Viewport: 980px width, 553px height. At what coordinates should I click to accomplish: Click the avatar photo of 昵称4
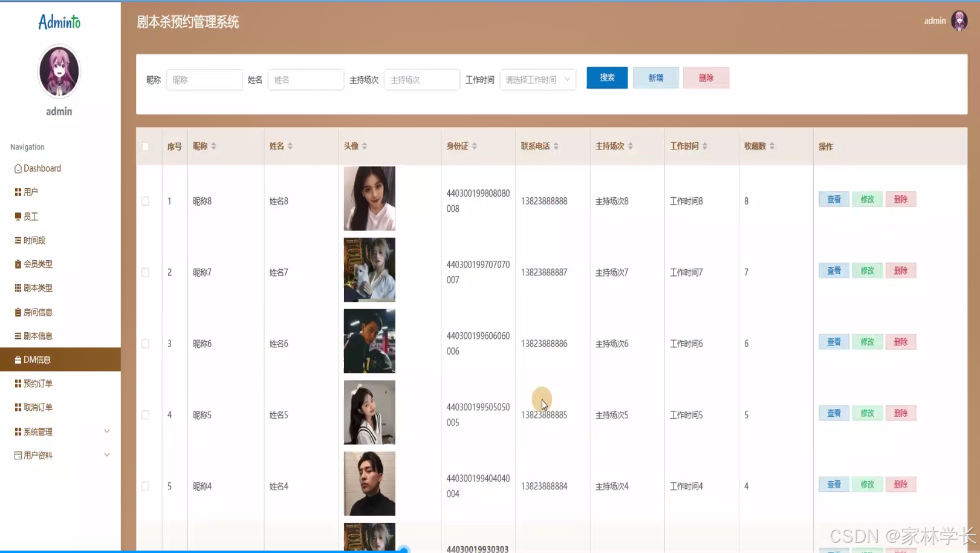coord(369,483)
